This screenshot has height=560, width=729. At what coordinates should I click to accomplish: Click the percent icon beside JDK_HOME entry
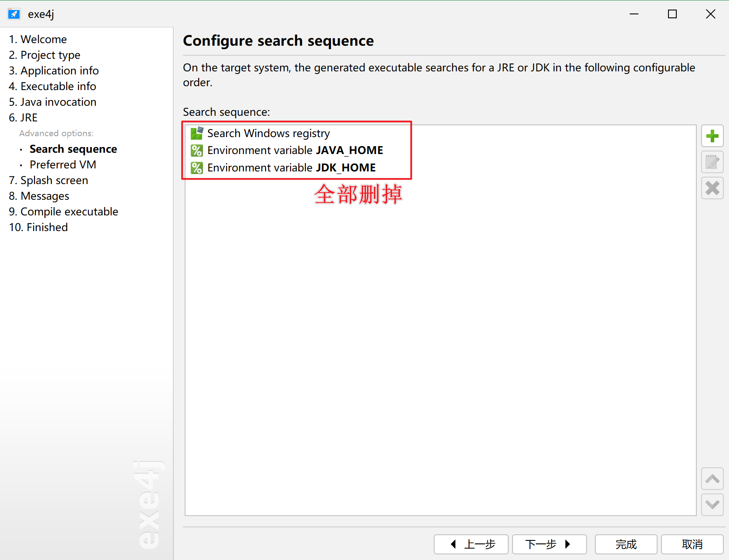tap(197, 168)
